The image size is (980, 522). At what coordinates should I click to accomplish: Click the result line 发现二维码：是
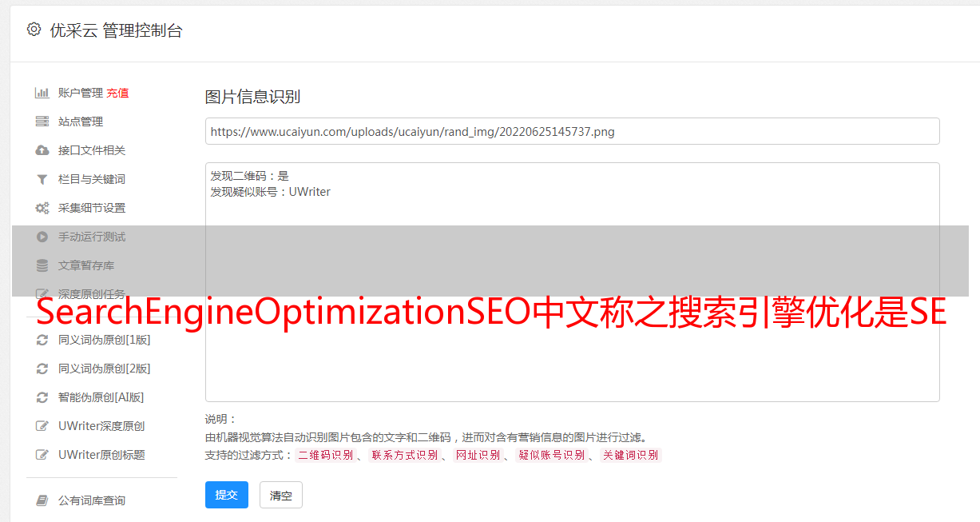click(249, 176)
